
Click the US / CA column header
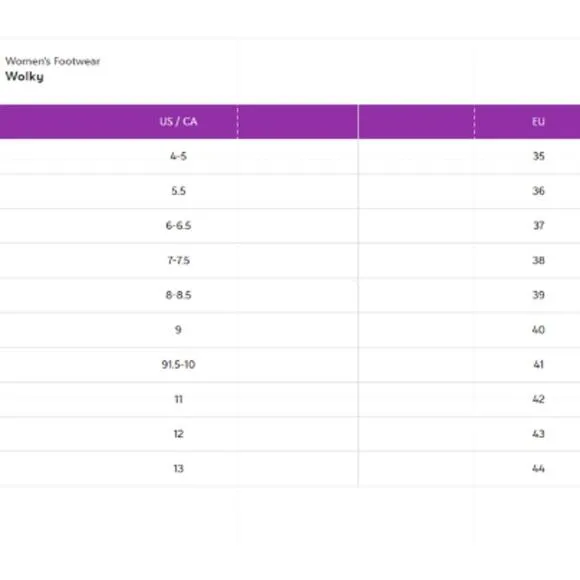178,122
